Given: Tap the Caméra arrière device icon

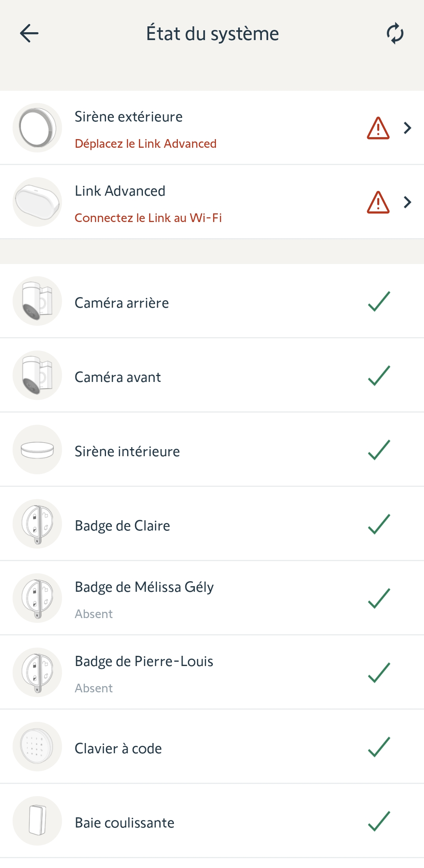Looking at the screenshot, I should (37, 301).
